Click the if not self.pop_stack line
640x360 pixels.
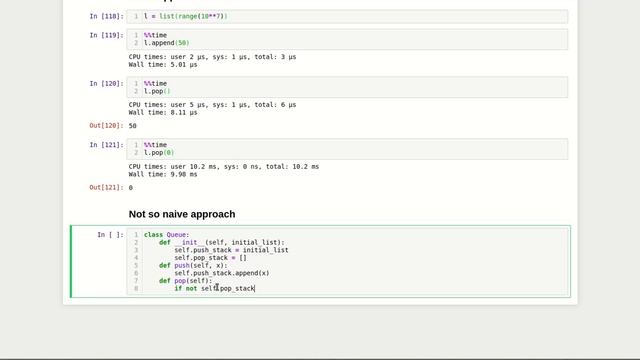pos(214,288)
